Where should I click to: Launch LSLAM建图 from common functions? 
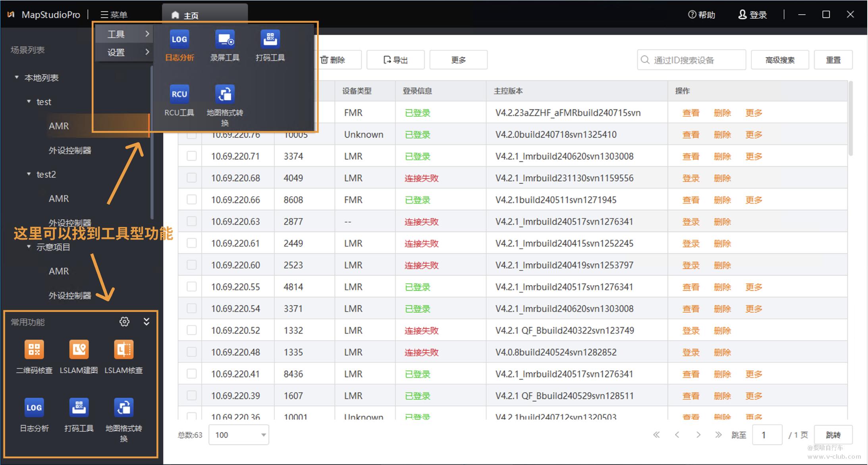point(79,357)
